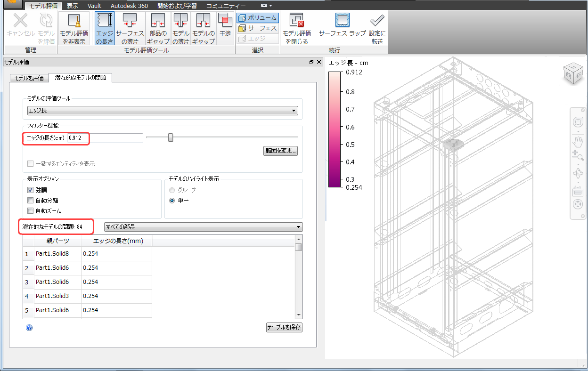Select the 干渉 interference tool
Viewport: 588px width, 371px height.
click(225, 27)
